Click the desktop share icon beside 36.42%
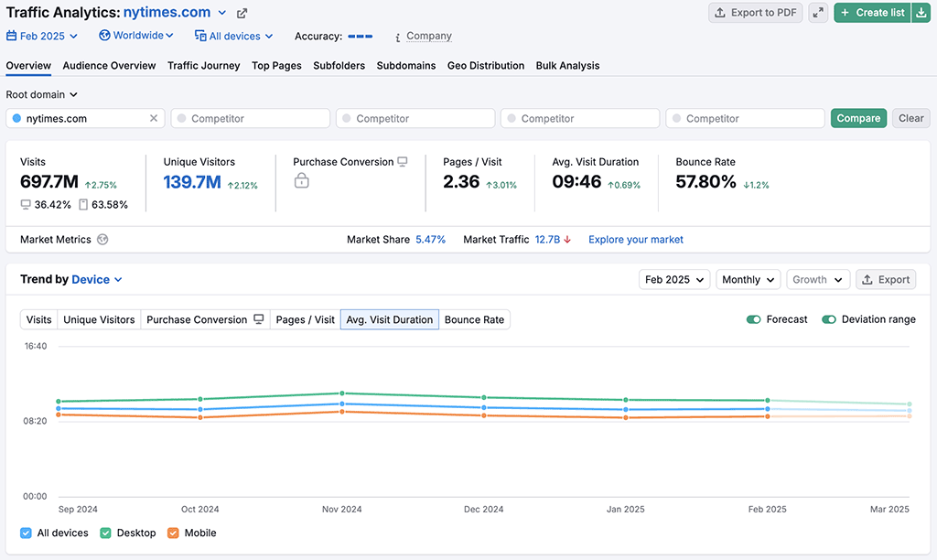The image size is (937, 560). click(x=26, y=204)
